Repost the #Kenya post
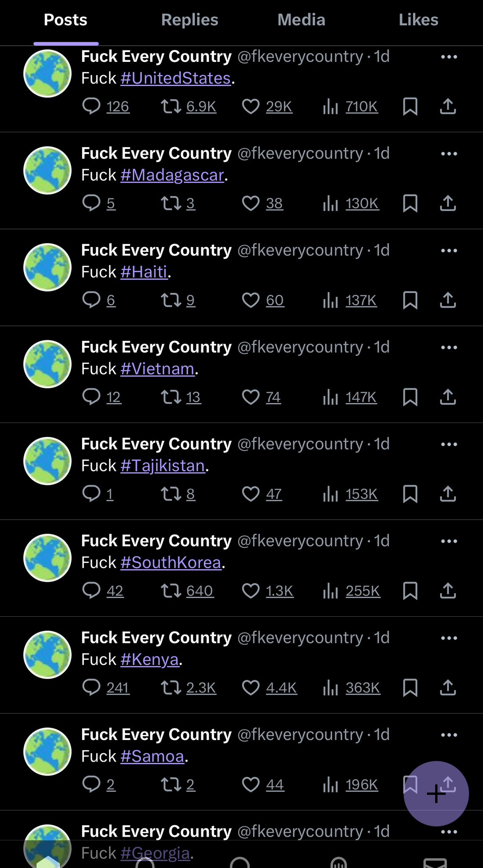This screenshot has width=483, height=868. 171,687
